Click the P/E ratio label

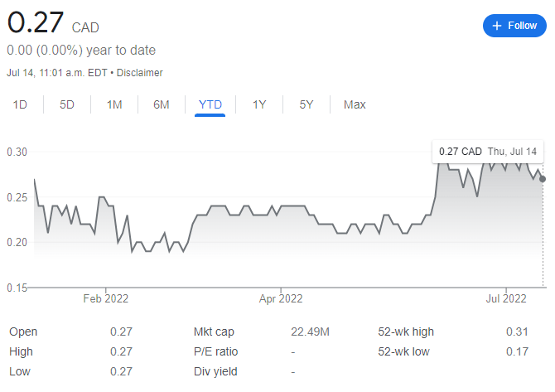pyautogui.click(x=215, y=351)
